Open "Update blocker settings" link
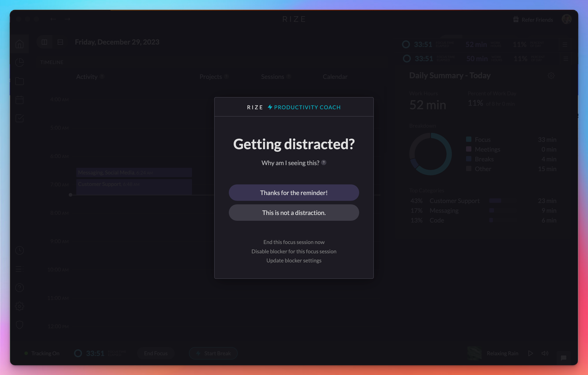Image resolution: width=588 pixels, height=375 pixels. 294,260
